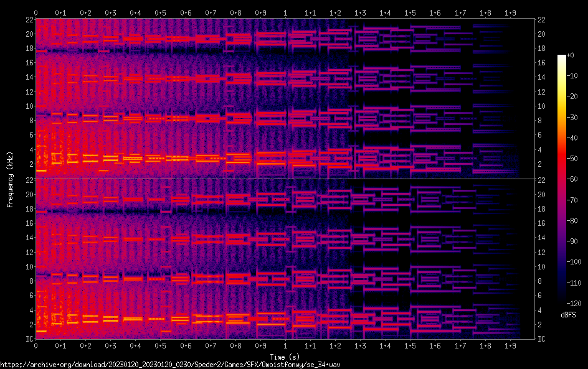Click the 1.2 mark on top time axis
The height and width of the screenshot is (369, 588).
[335, 12]
